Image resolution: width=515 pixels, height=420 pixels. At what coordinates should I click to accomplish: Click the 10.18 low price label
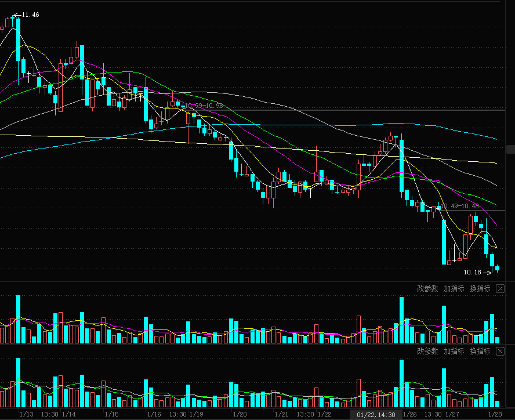coord(472,272)
